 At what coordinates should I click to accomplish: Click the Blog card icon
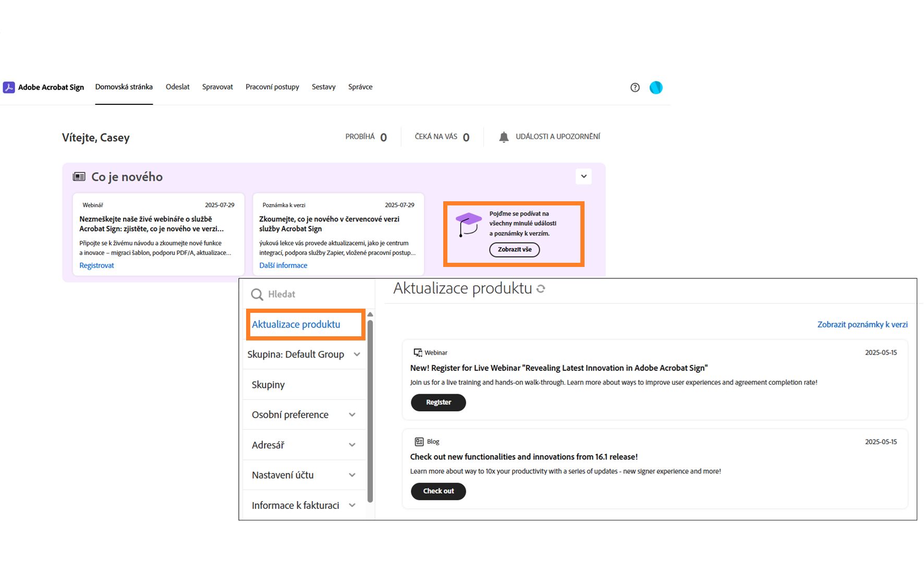click(x=419, y=442)
